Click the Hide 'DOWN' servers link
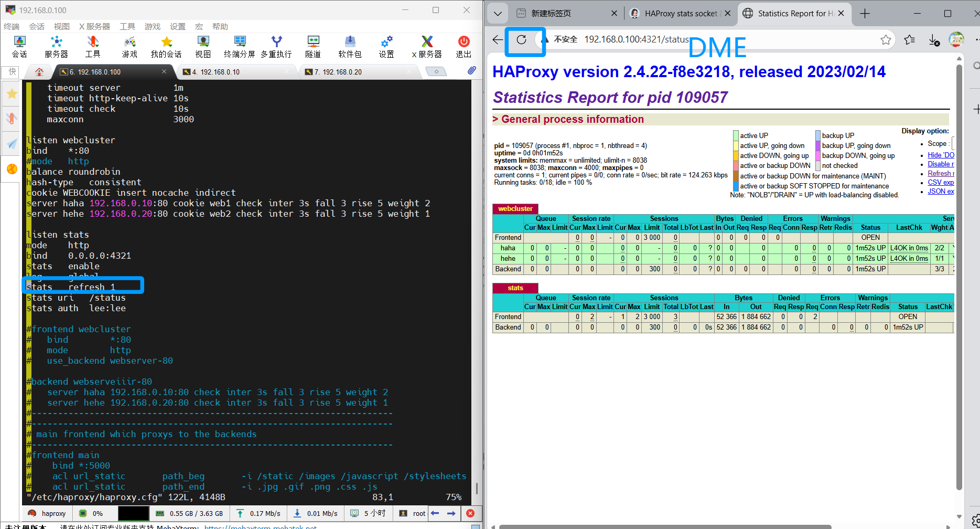 point(941,155)
